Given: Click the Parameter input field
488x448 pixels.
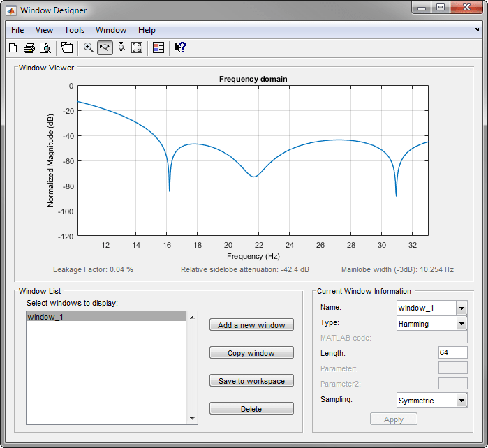Looking at the screenshot, I should click(453, 368).
